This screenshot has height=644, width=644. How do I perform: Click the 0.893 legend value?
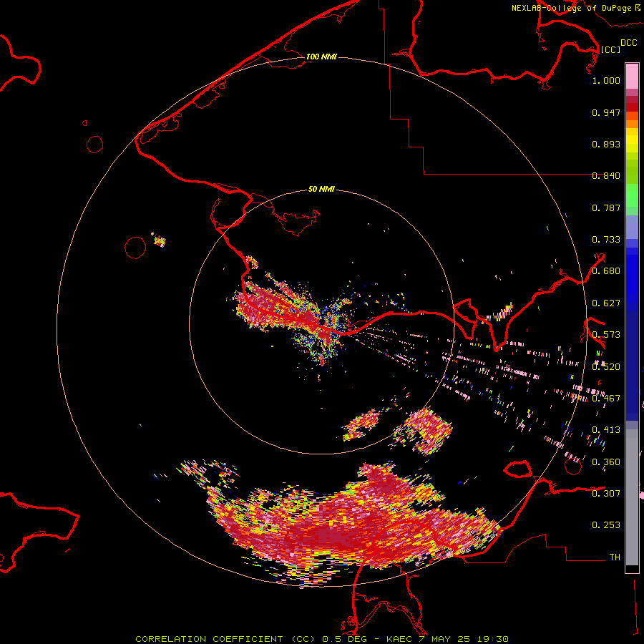pos(606,144)
